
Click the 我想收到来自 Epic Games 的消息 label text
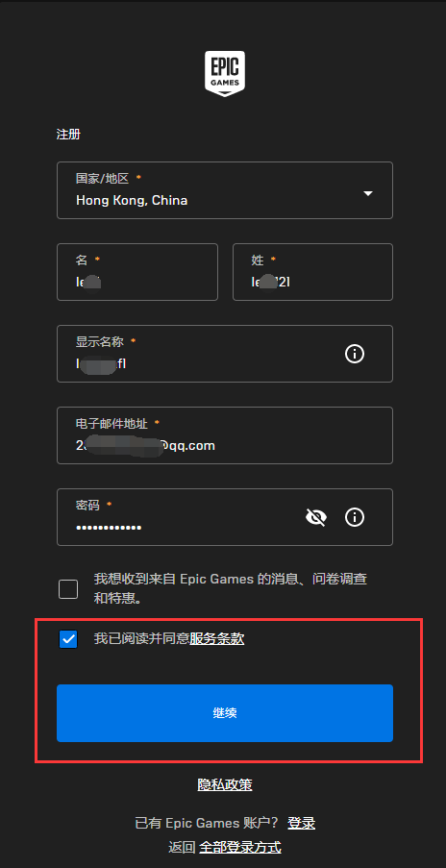(x=231, y=589)
